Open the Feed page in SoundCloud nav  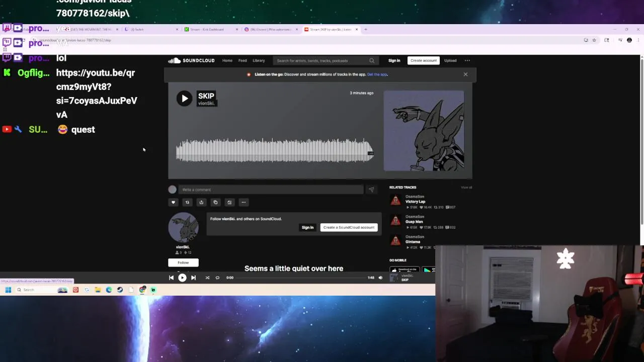[x=243, y=60]
